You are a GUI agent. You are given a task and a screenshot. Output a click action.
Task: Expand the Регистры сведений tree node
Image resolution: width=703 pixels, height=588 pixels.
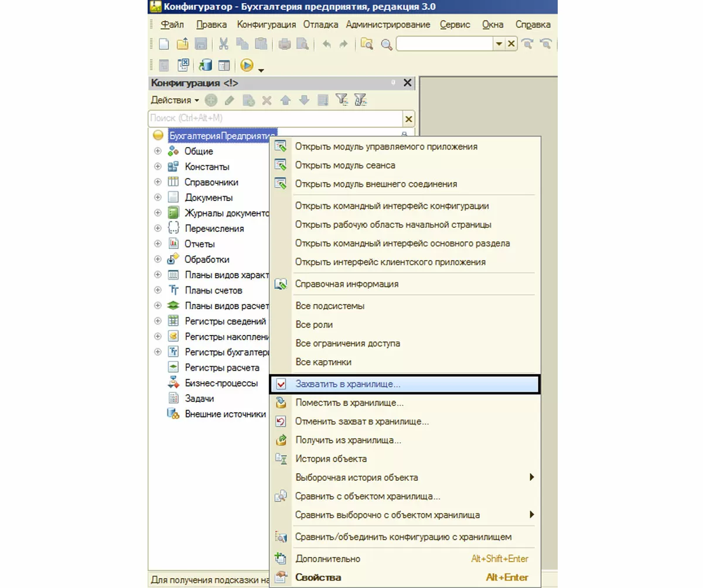point(158,321)
